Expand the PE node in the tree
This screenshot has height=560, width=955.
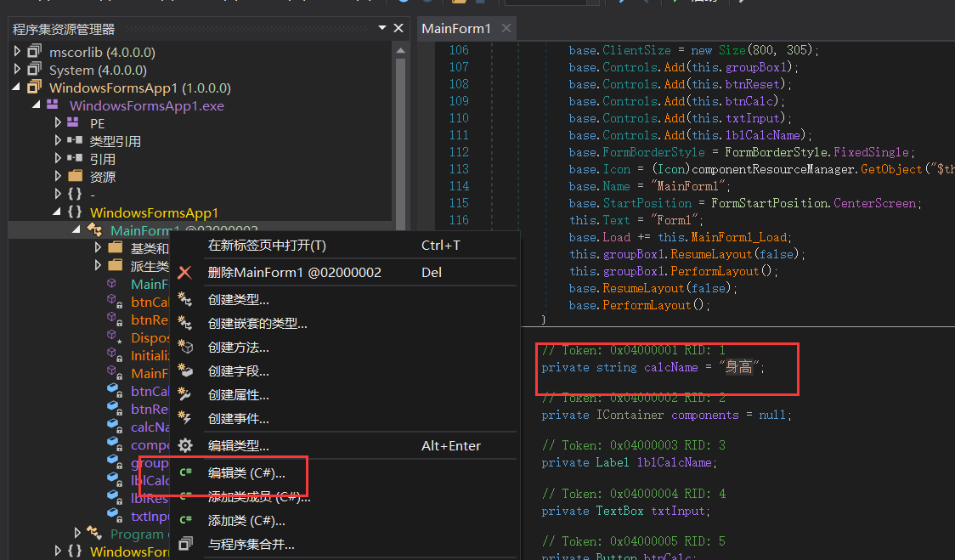coord(58,123)
